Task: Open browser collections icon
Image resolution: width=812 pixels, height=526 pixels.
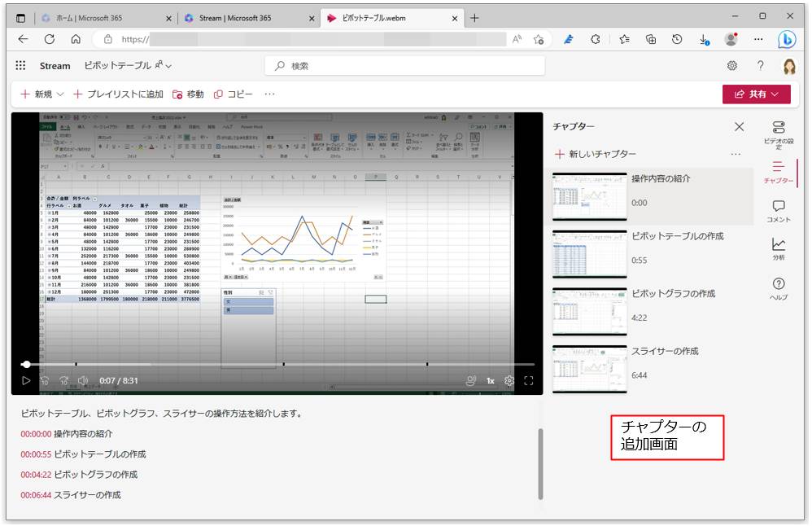Action: click(x=651, y=39)
